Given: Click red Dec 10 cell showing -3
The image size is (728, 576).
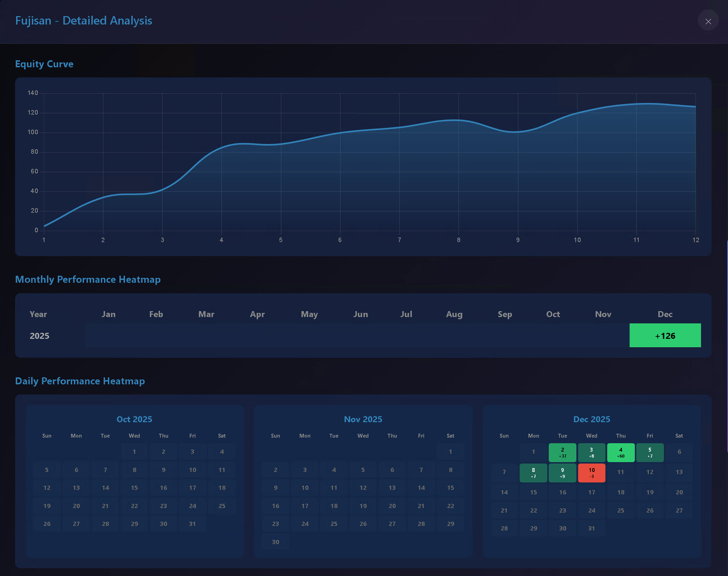Looking at the screenshot, I should click(591, 473).
